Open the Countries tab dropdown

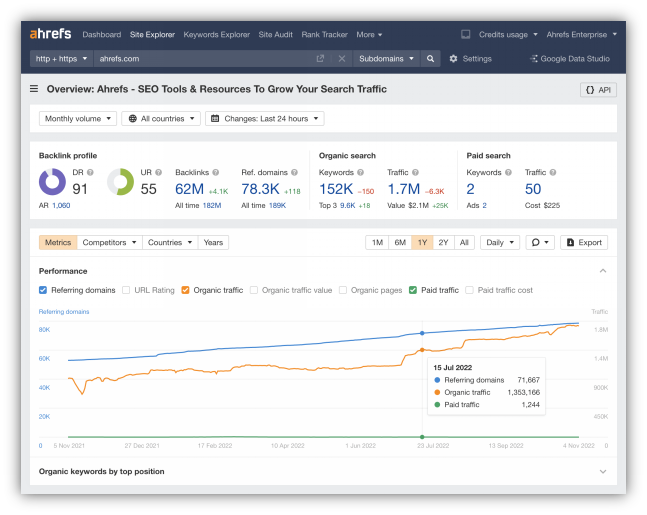(x=170, y=242)
